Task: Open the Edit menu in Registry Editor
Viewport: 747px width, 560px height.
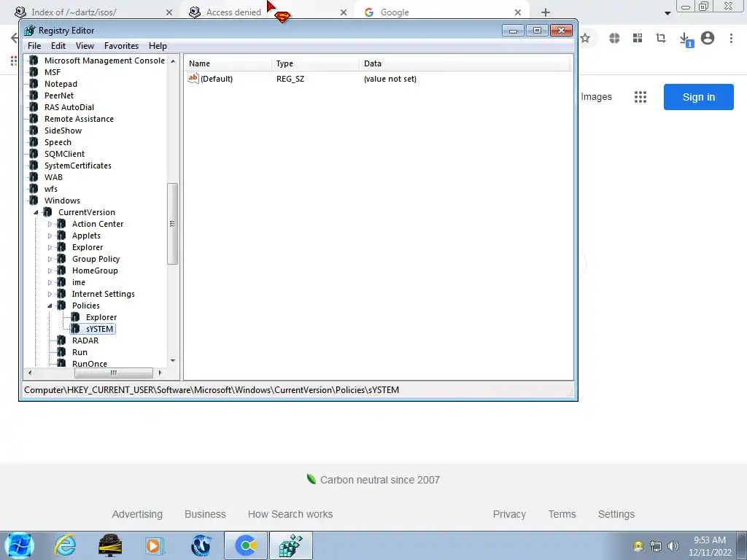Action: click(x=58, y=46)
